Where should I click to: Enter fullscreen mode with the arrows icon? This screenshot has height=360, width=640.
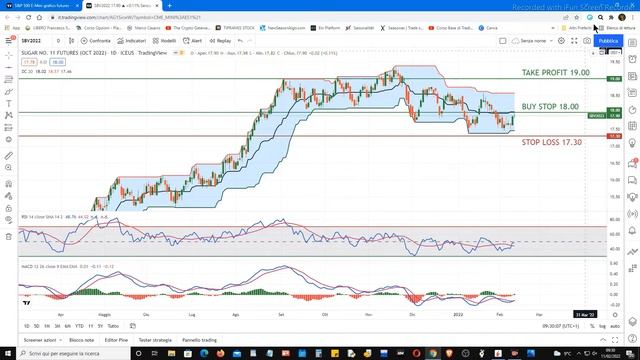[574, 41]
